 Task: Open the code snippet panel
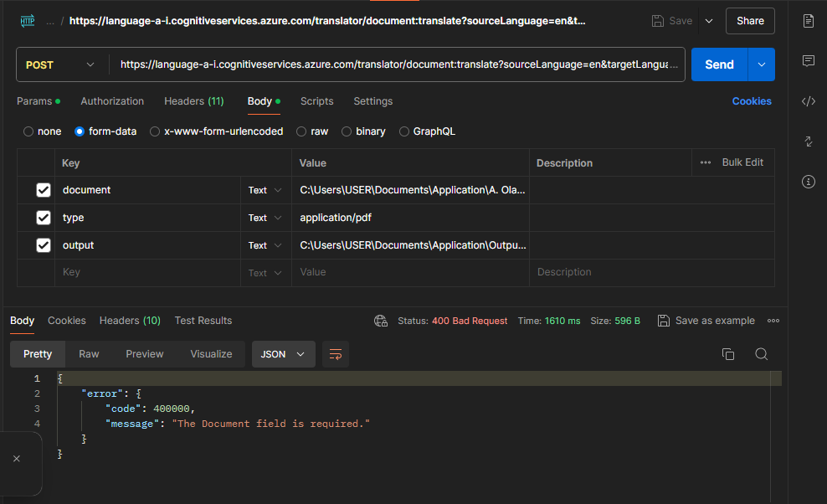tap(808, 100)
